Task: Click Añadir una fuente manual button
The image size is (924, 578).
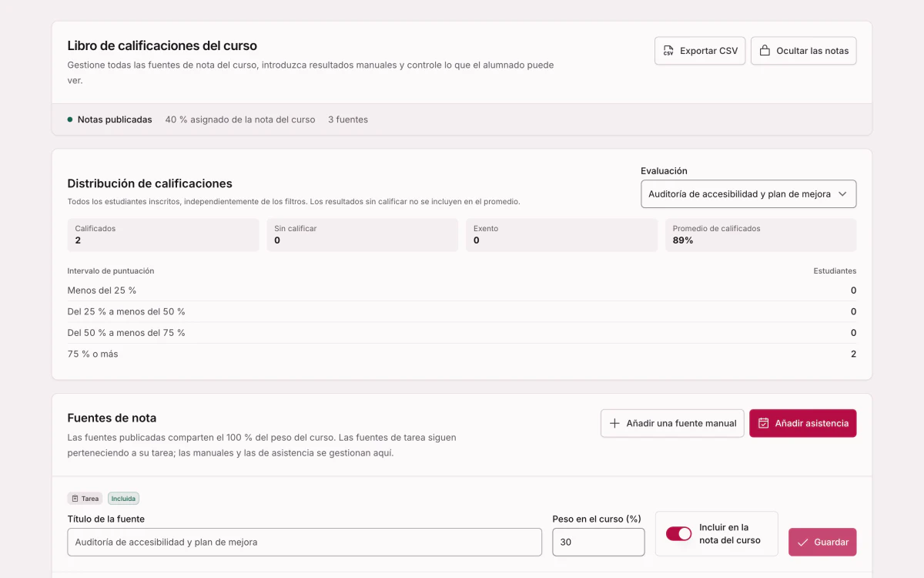Action: (x=672, y=423)
